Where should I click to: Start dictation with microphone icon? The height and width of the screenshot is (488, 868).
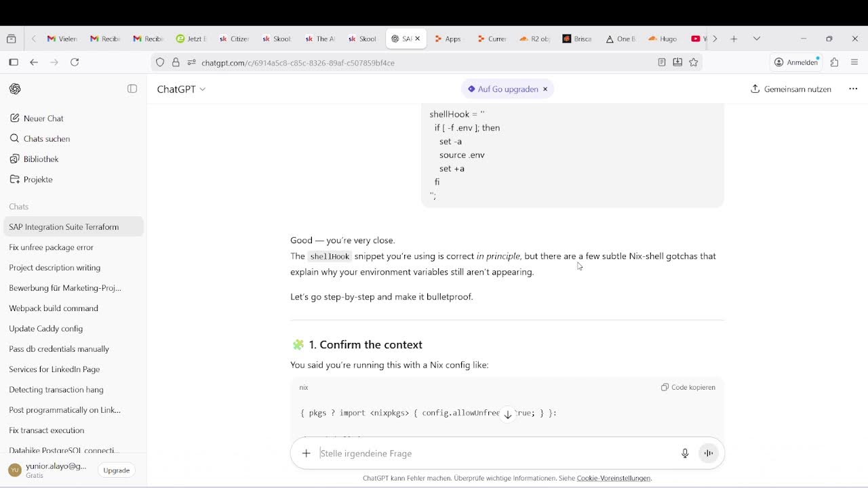[x=685, y=453]
